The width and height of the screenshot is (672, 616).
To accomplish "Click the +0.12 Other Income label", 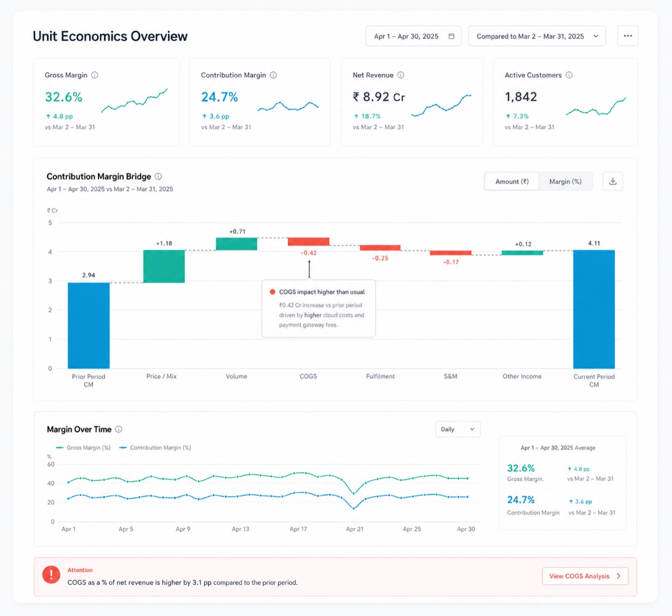I will [x=523, y=244].
